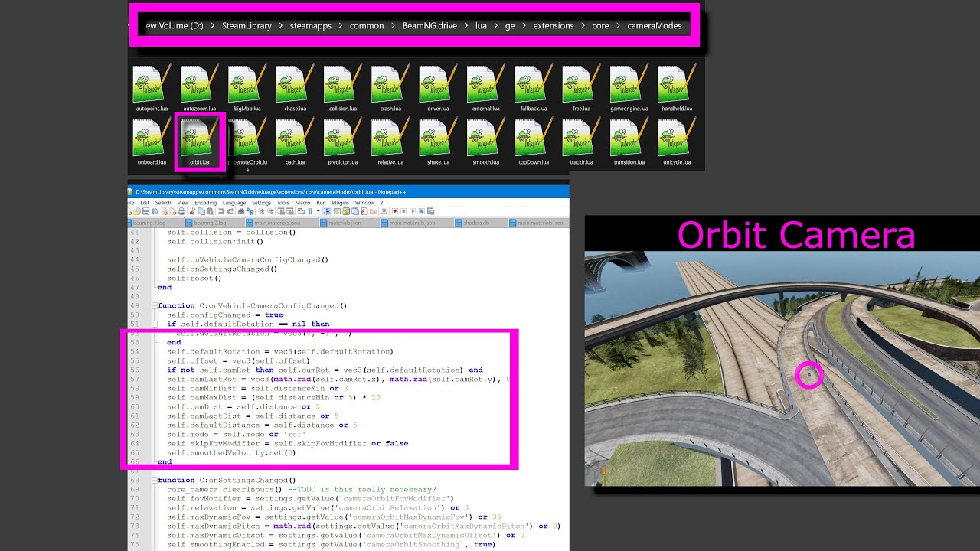Select the bigMap.lua file icon
This screenshot has width=980, height=551.
[x=247, y=83]
